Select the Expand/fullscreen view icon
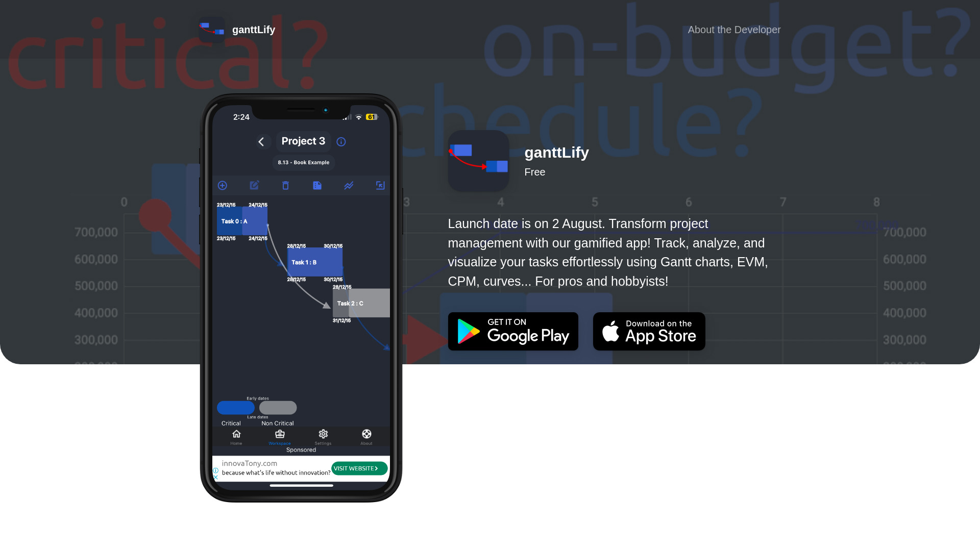The image size is (980, 551). click(x=380, y=186)
